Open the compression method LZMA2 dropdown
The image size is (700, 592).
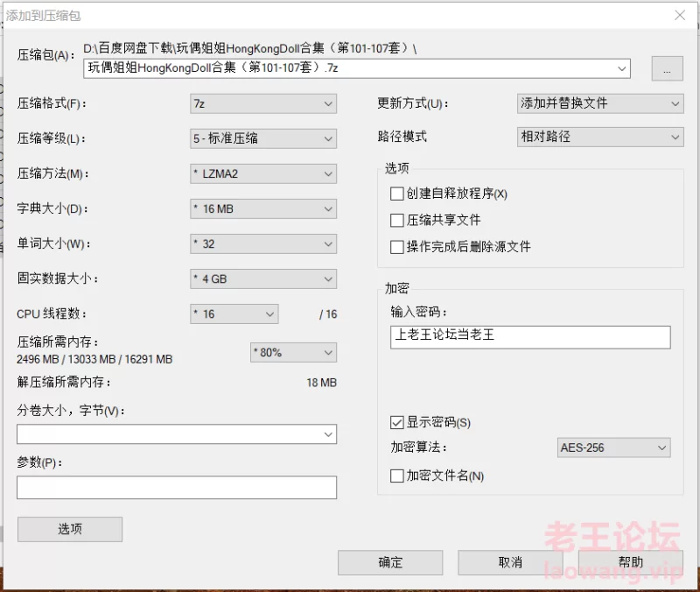[262, 173]
